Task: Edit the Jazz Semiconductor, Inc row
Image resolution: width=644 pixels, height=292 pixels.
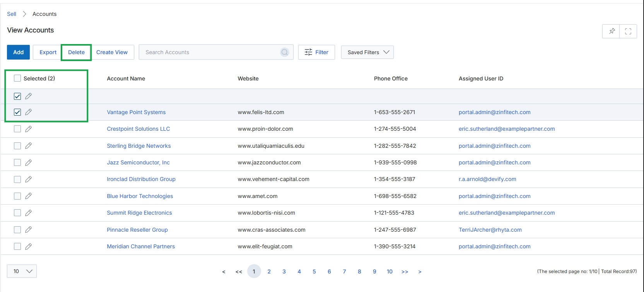Action: click(x=29, y=162)
